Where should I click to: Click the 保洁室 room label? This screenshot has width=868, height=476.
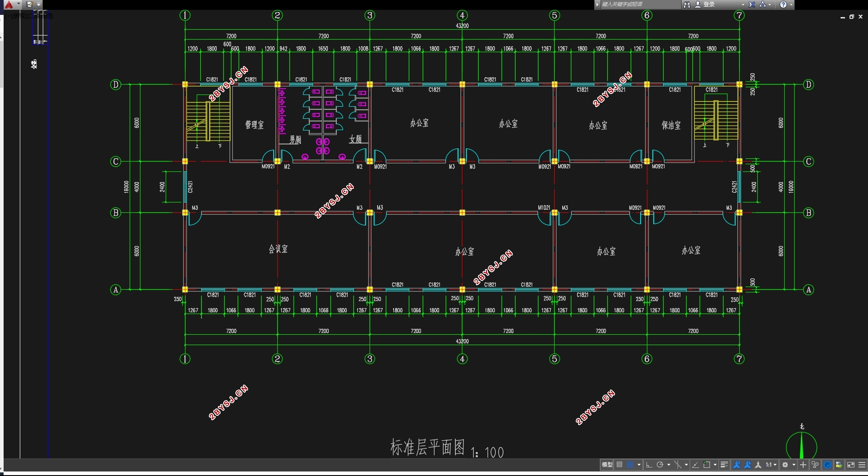(671, 125)
